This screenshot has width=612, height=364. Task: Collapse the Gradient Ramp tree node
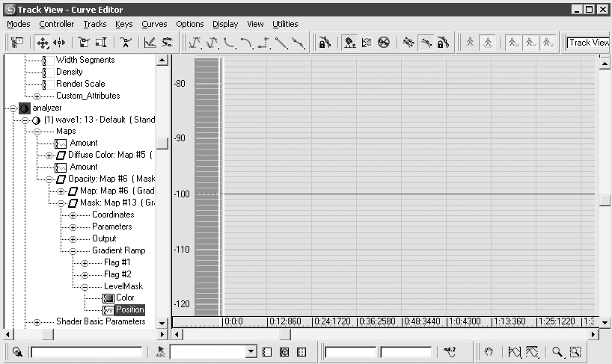pyautogui.click(x=73, y=251)
